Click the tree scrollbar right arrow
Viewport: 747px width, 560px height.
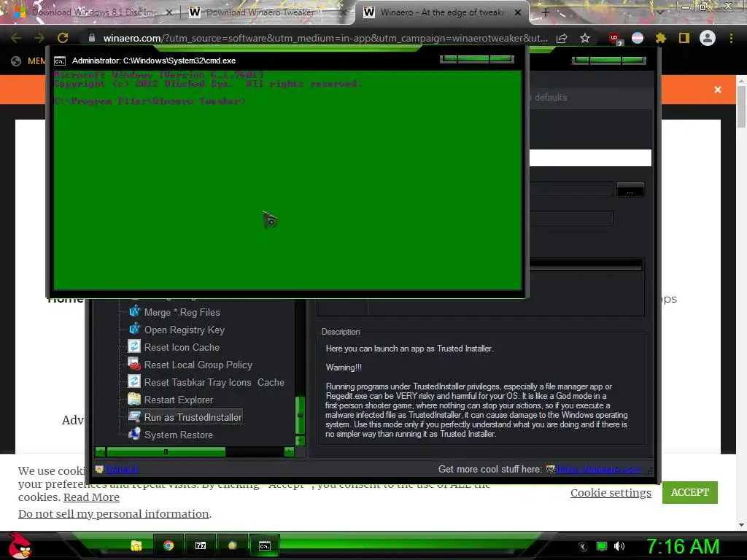click(x=289, y=451)
